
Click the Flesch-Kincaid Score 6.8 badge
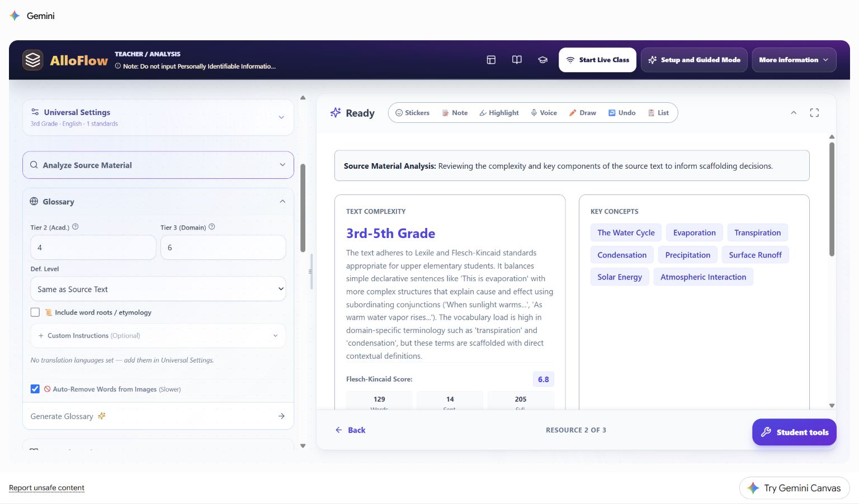543,379
